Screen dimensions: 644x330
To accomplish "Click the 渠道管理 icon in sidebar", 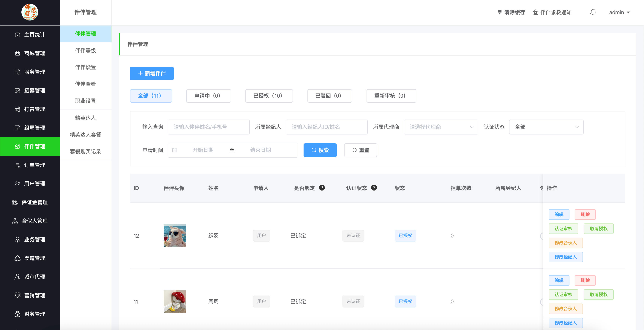I will pos(17,258).
